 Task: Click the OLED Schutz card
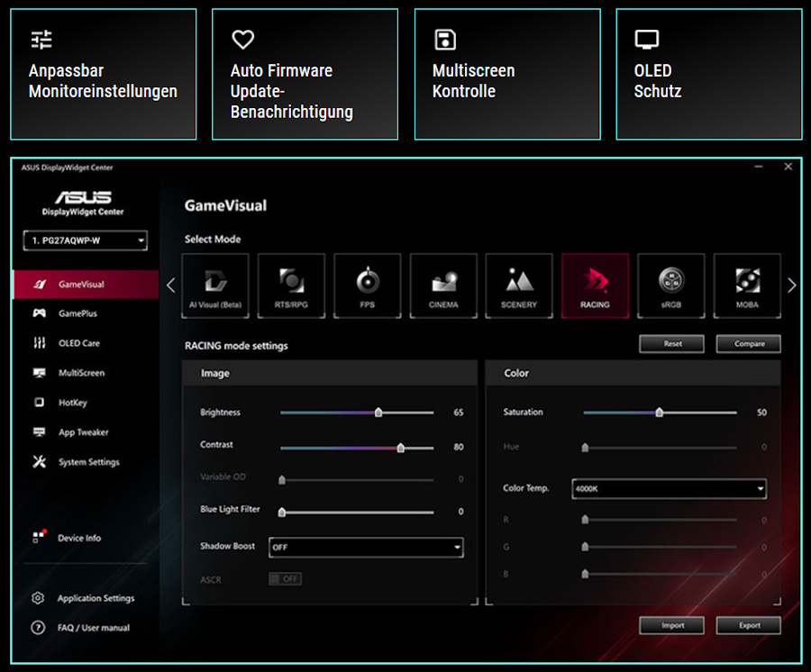coord(709,74)
